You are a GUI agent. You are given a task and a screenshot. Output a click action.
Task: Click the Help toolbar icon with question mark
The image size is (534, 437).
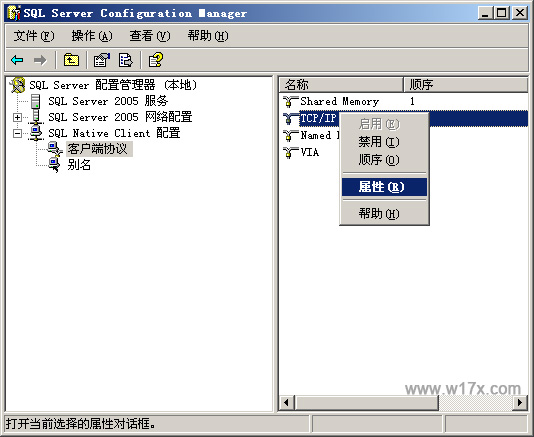[x=156, y=60]
